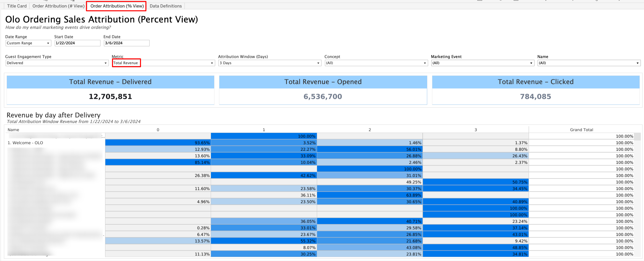Click the 42.62% cell
The height and width of the screenshot is (261, 644).
[264, 176]
